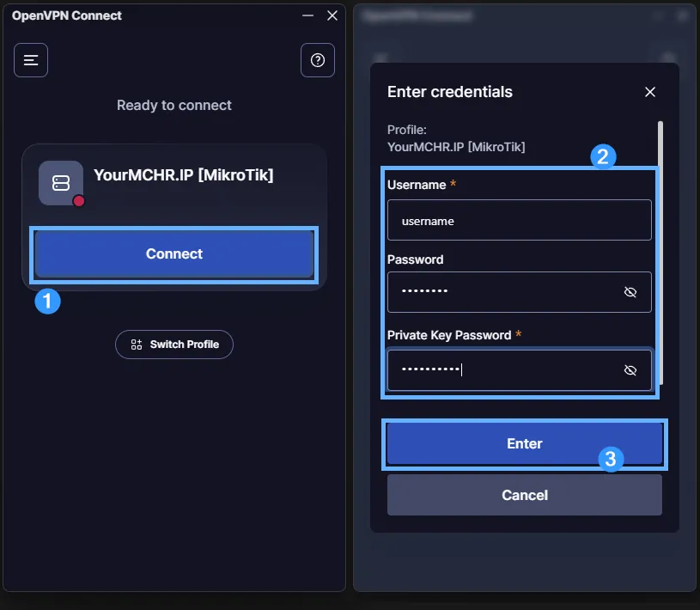This screenshot has height=610, width=700.
Task: Click the Connect button
Action: click(174, 253)
